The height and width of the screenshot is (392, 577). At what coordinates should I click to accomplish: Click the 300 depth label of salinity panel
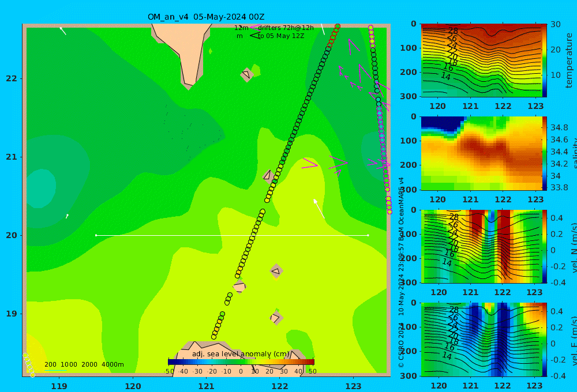click(409, 190)
